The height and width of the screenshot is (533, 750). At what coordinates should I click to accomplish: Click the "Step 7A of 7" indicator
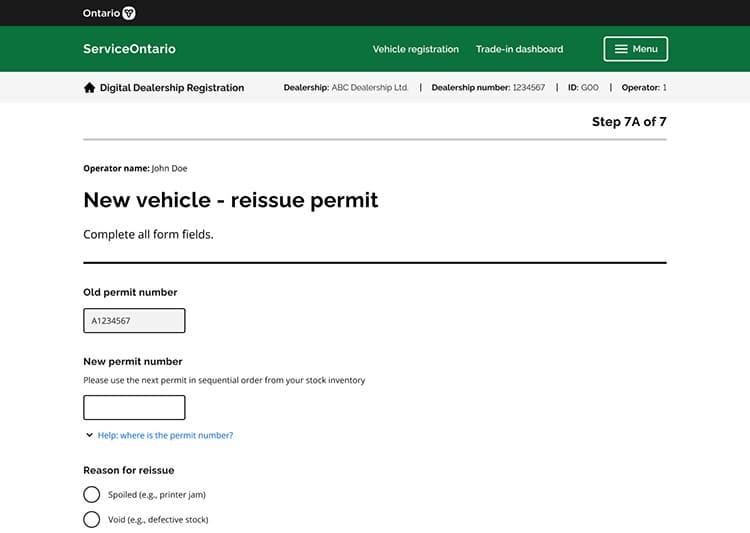(x=628, y=122)
